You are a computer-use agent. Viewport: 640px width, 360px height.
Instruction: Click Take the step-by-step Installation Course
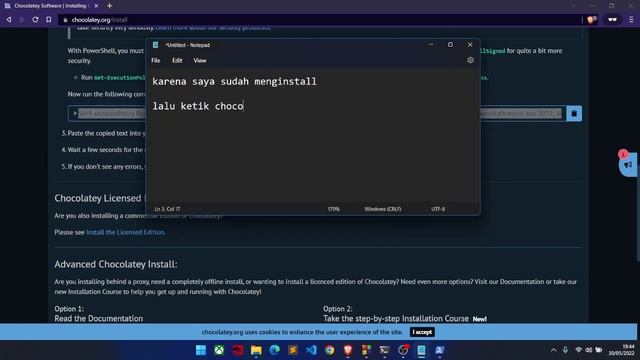coord(396,318)
